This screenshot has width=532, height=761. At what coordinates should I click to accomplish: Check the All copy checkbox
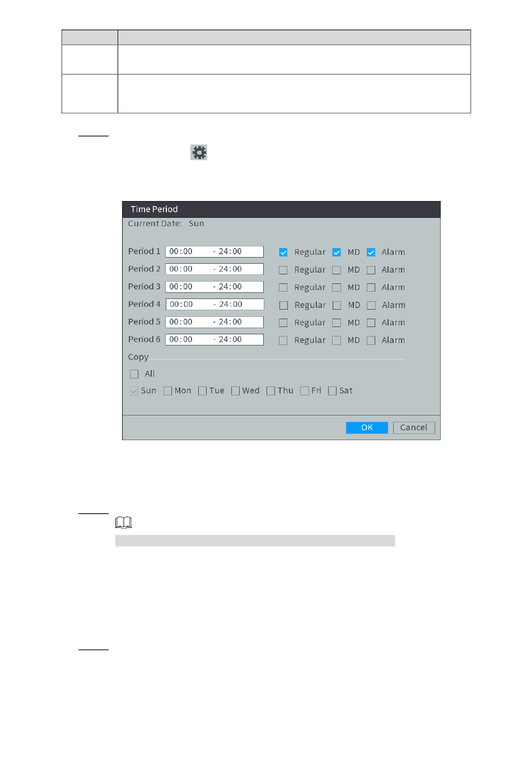134,374
